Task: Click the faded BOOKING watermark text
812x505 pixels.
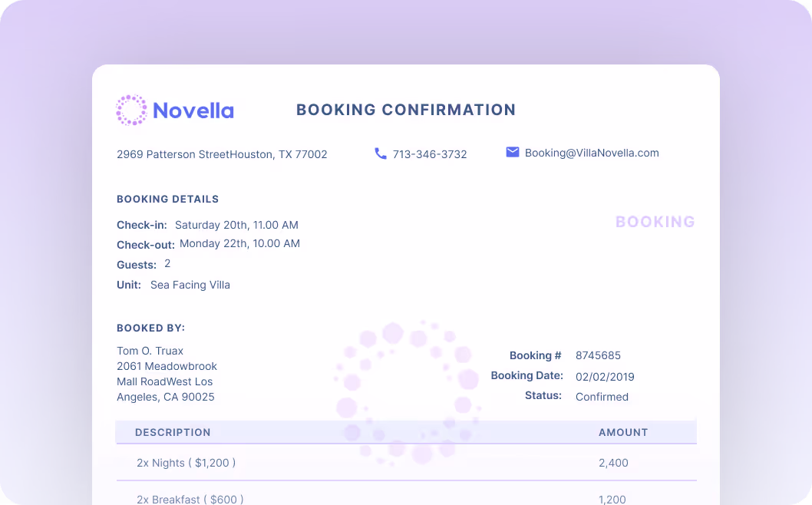Action: [655, 222]
